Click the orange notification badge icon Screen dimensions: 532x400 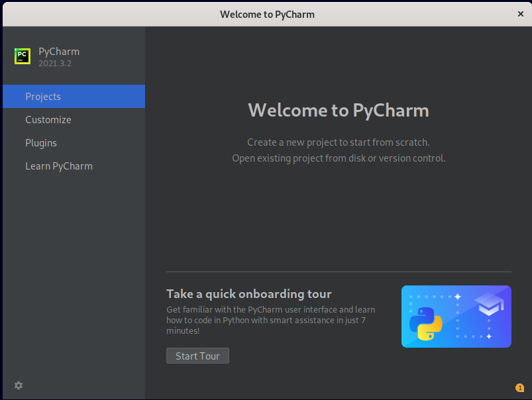pos(519,387)
